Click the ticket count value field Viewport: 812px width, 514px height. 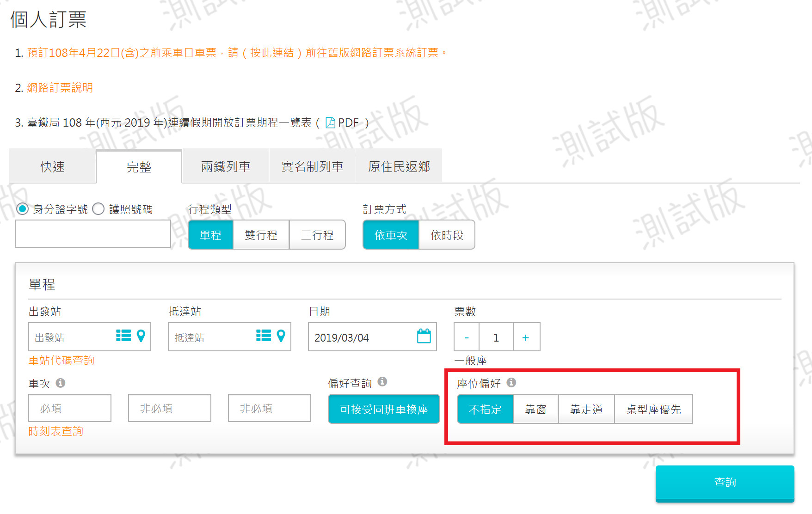(496, 337)
